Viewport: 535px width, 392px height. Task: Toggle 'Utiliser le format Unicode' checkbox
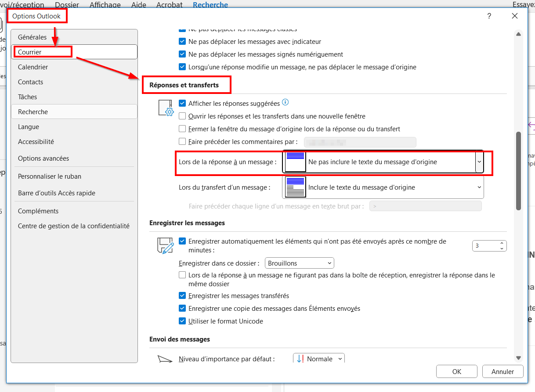tap(182, 321)
